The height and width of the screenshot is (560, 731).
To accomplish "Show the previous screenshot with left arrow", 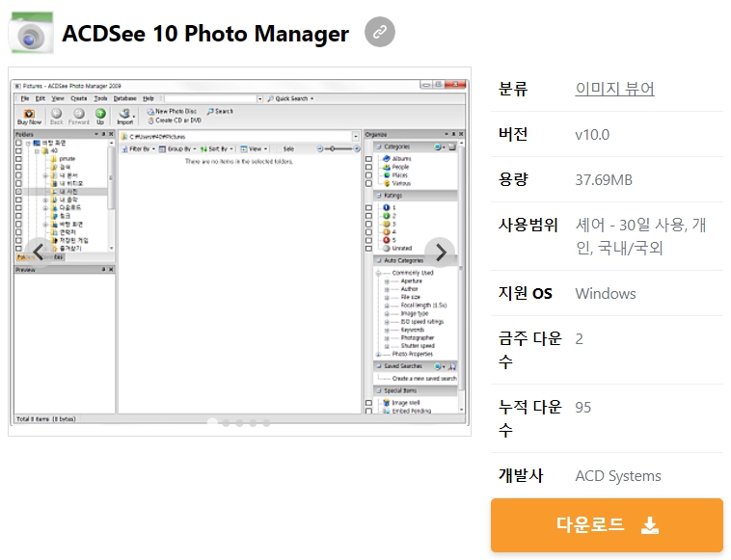I will 40,253.
